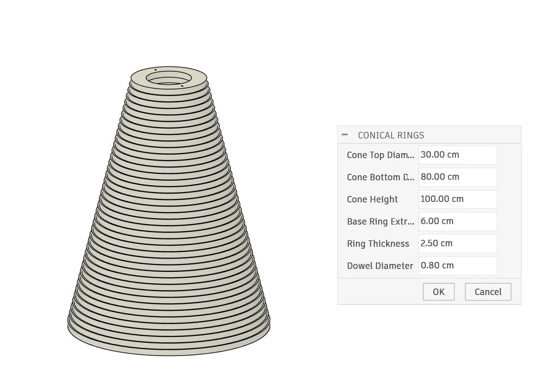Edit the Cone Height value field
Image resolution: width=544 pixels, height=392 pixels.
click(x=458, y=199)
